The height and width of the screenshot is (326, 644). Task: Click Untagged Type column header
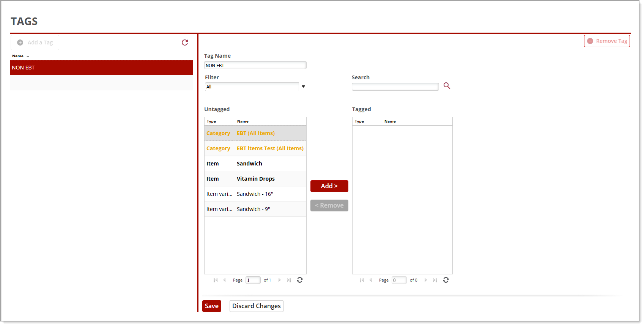pyautogui.click(x=211, y=121)
